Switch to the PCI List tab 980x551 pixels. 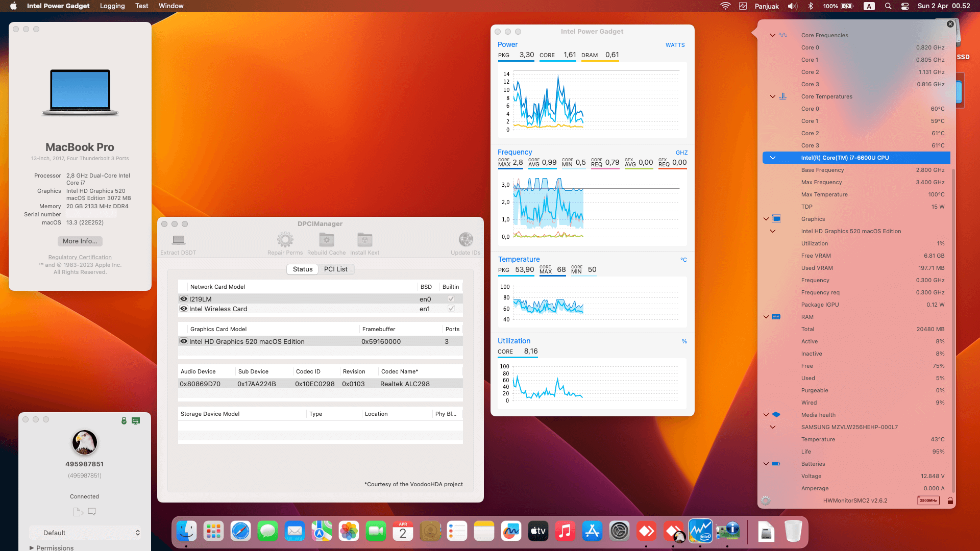335,269
